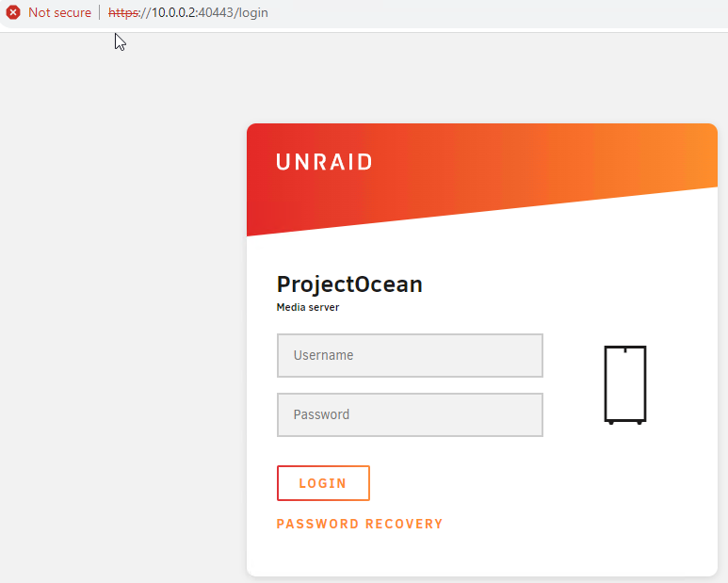728x583 pixels.
Task: Open the PASSWORD RECOVERY link
Action: pyautogui.click(x=359, y=524)
